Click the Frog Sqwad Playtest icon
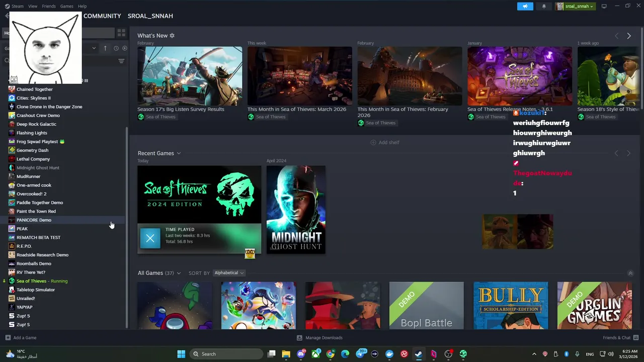This screenshot has height=362, width=644. coord(12,142)
